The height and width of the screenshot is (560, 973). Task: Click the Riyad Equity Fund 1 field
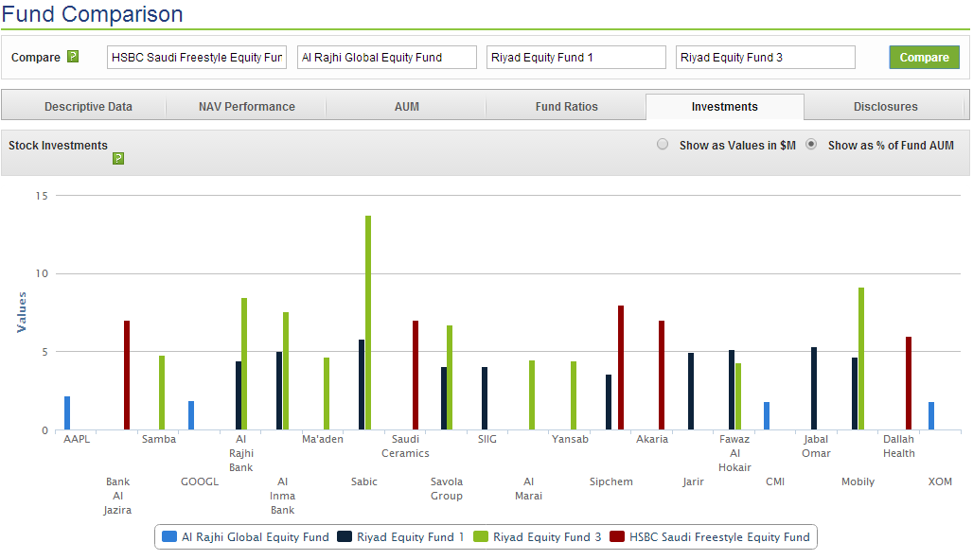point(575,57)
